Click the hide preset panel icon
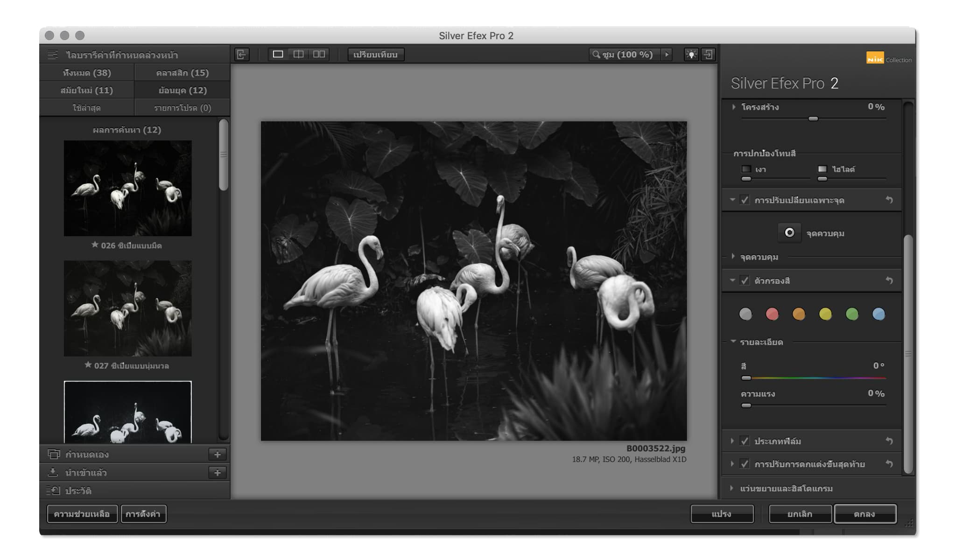 tap(241, 55)
